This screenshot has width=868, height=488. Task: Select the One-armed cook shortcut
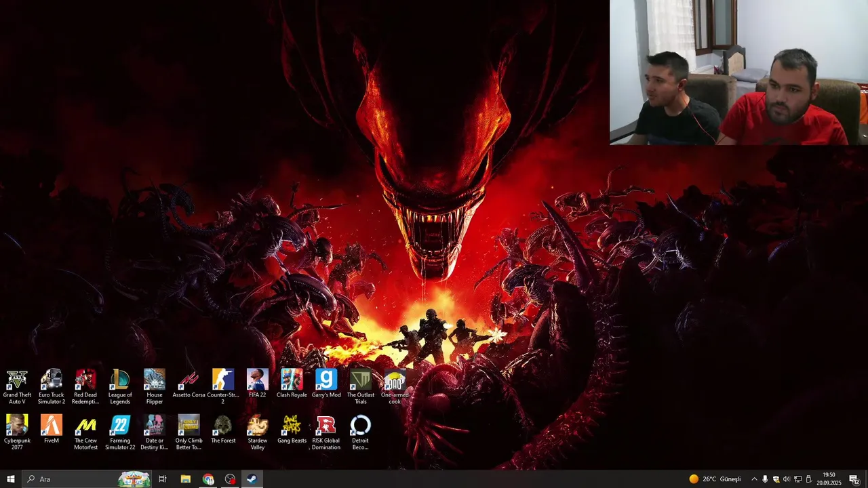395,387
